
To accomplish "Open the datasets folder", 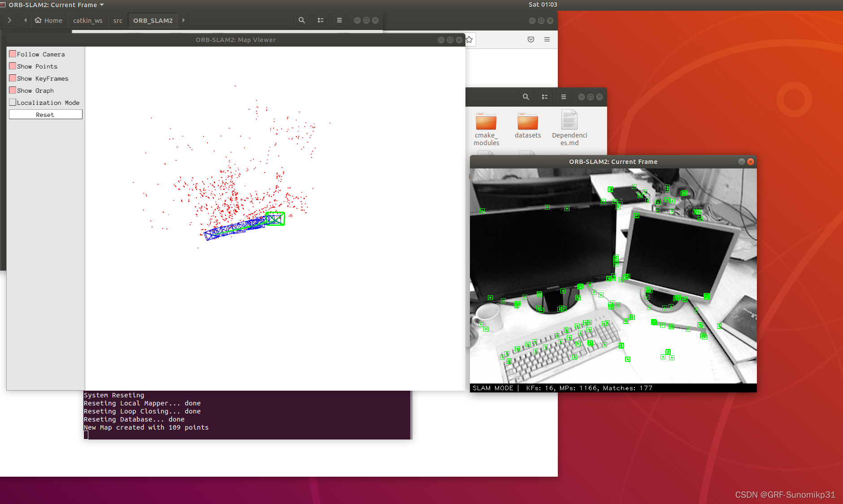I will (528, 126).
